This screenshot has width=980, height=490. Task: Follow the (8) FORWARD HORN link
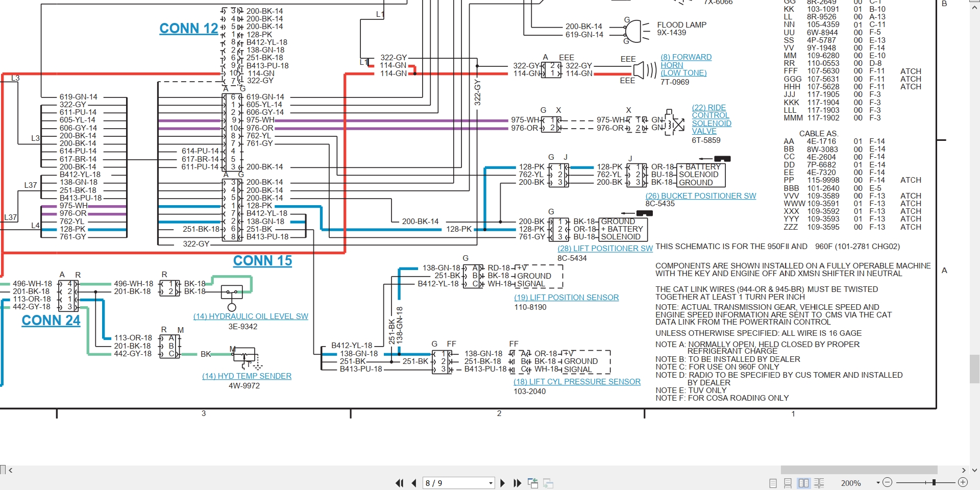[x=686, y=65]
